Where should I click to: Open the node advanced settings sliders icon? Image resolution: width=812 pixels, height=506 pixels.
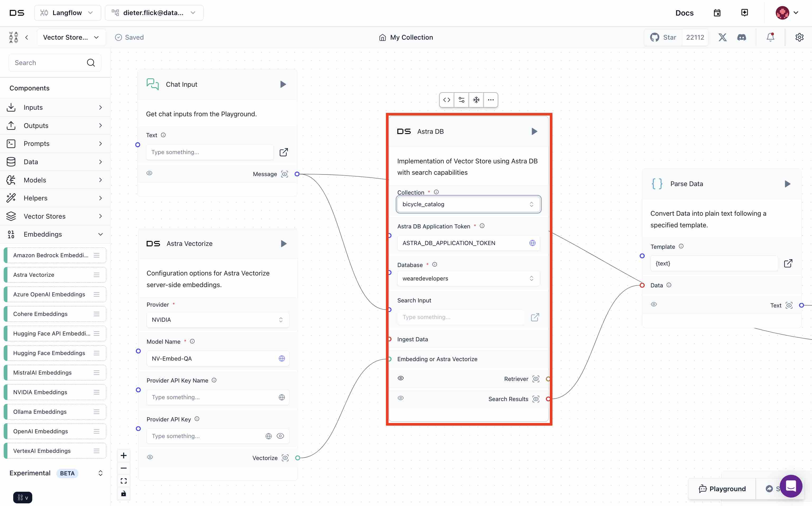pyautogui.click(x=461, y=100)
